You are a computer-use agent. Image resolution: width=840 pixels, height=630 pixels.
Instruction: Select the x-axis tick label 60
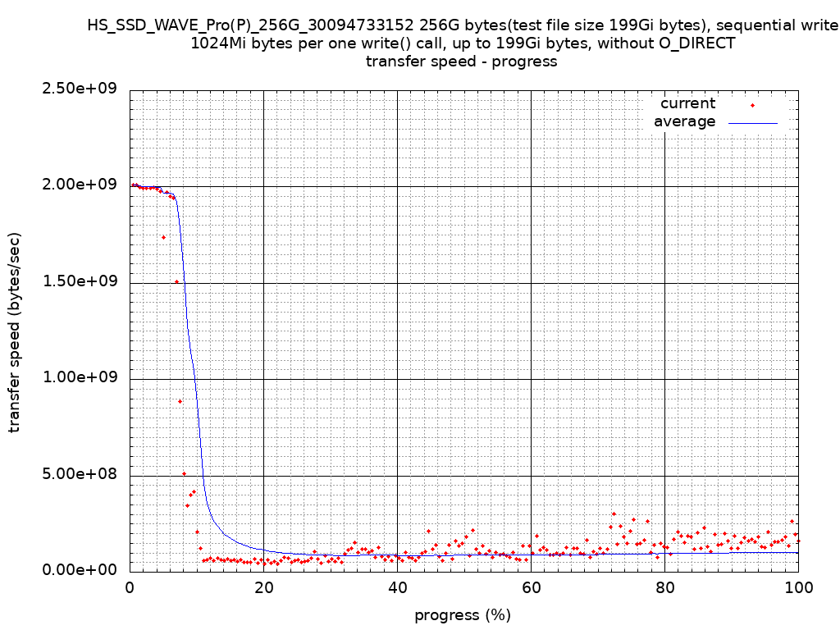[531, 587]
